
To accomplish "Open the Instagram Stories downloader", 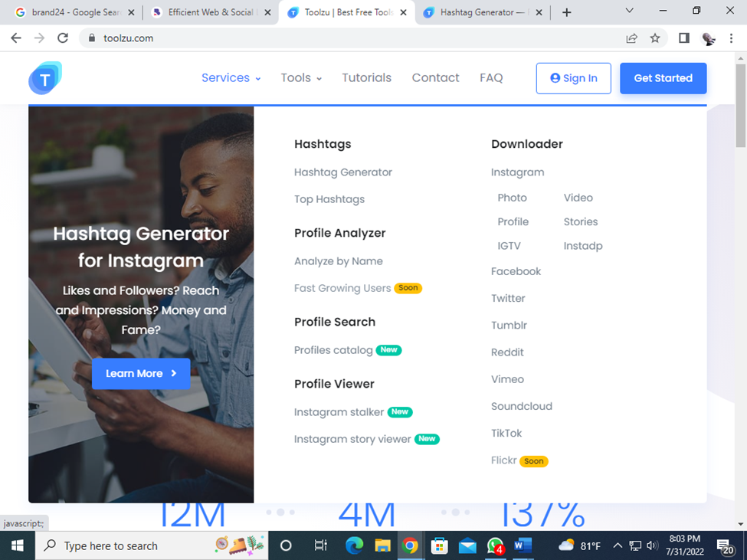I will (x=580, y=222).
